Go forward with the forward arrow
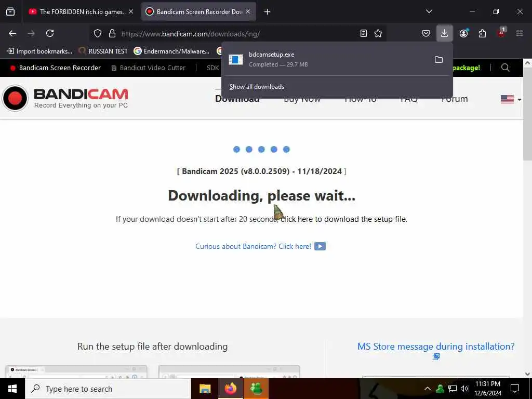 [31, 33]
